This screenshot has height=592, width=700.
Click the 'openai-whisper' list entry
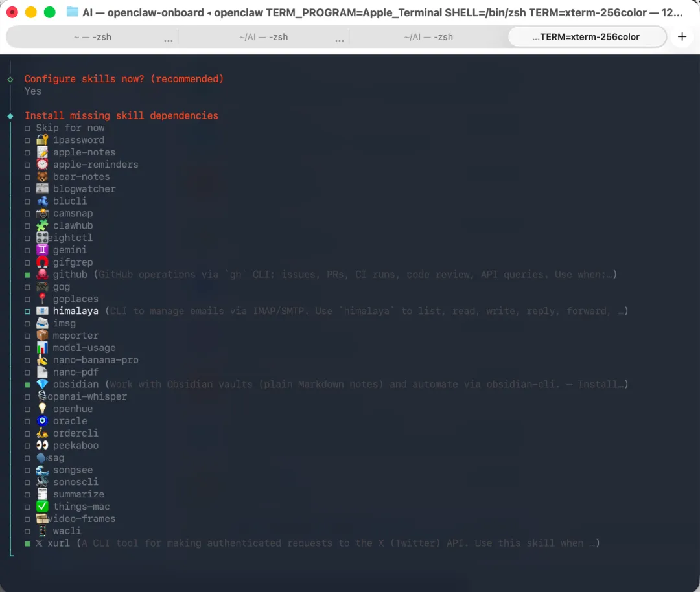point(87,396)
